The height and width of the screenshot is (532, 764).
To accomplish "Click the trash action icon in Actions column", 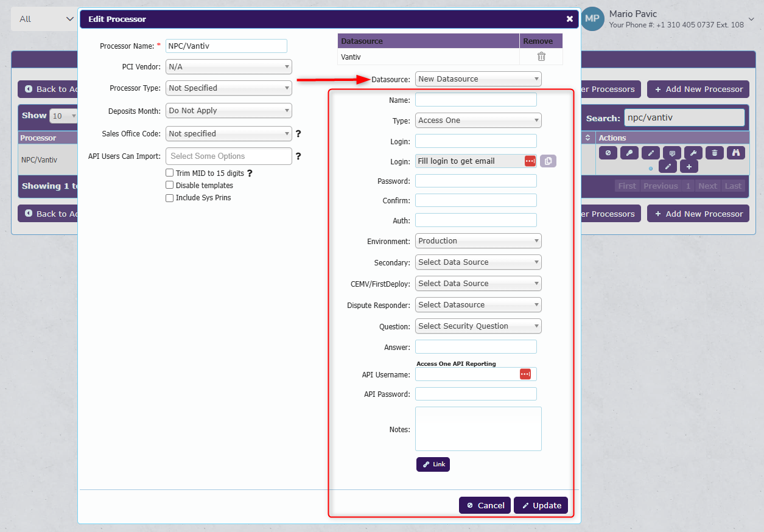I will point(715,153).
